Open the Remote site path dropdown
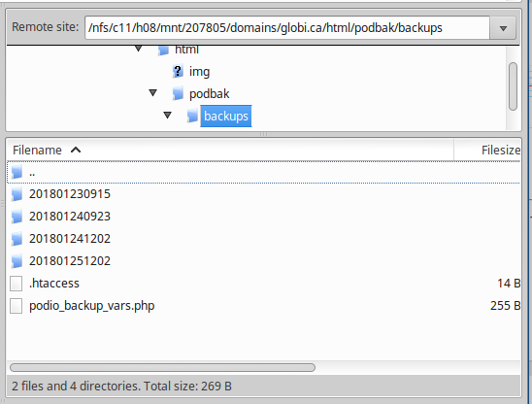Image resolution: width=532 pixels, height=404 pixels. [x=503, y=28]
